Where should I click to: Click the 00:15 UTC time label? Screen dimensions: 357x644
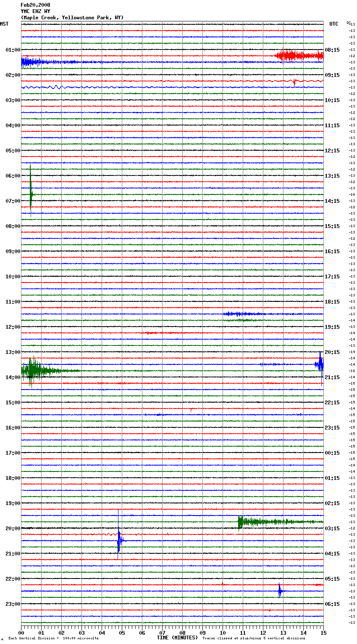click(x=332, y=453)
